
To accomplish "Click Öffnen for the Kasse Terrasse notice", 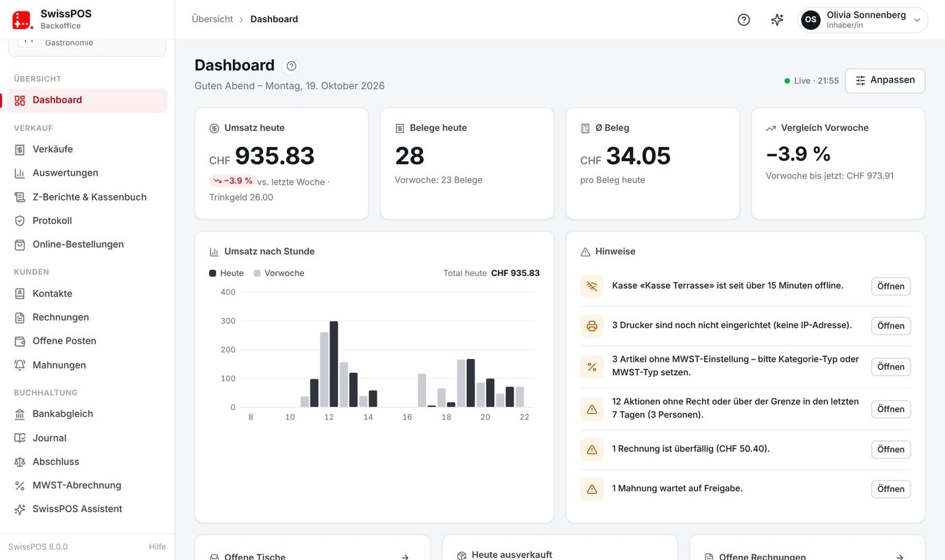I will click(x=891, y=286).
